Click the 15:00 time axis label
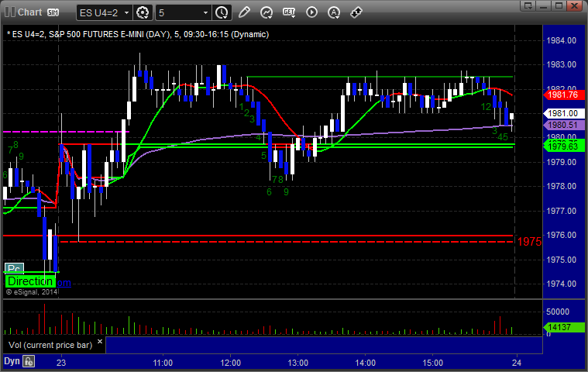 [433, 363]
